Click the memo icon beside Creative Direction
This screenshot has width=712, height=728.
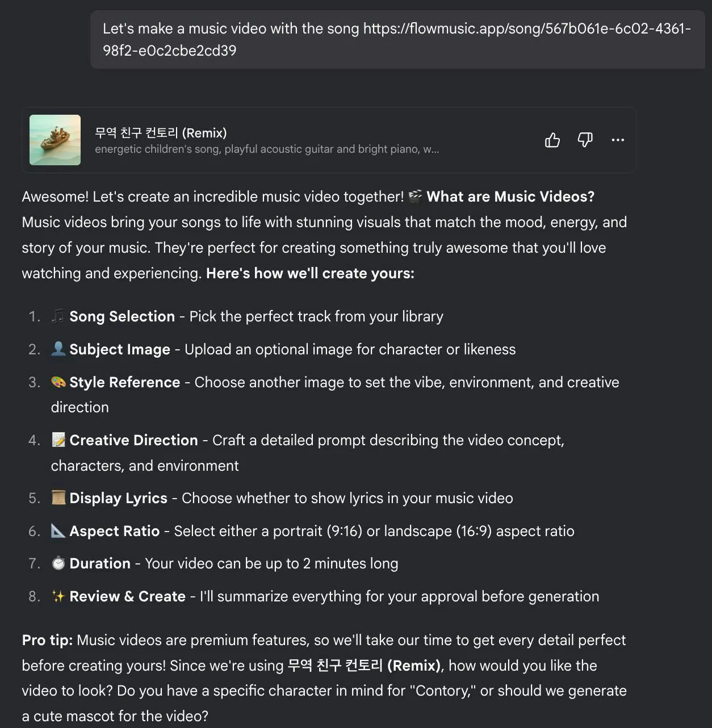point(58,440)
